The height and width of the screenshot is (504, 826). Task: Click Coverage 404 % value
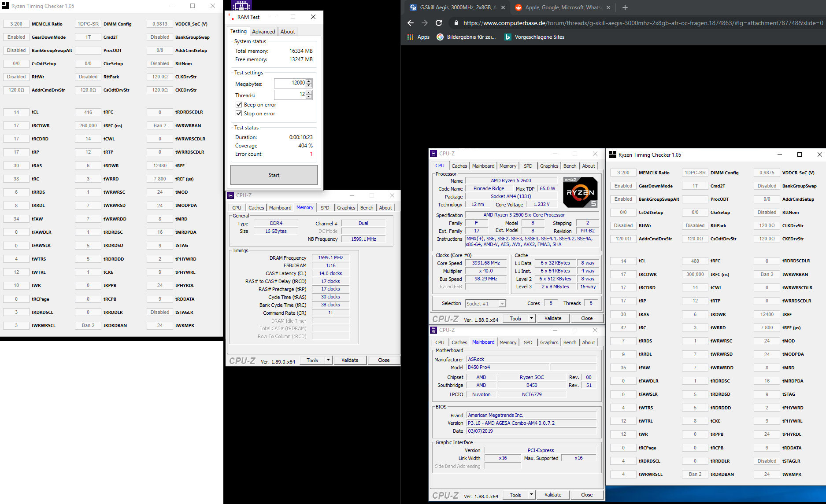(305, 146)
